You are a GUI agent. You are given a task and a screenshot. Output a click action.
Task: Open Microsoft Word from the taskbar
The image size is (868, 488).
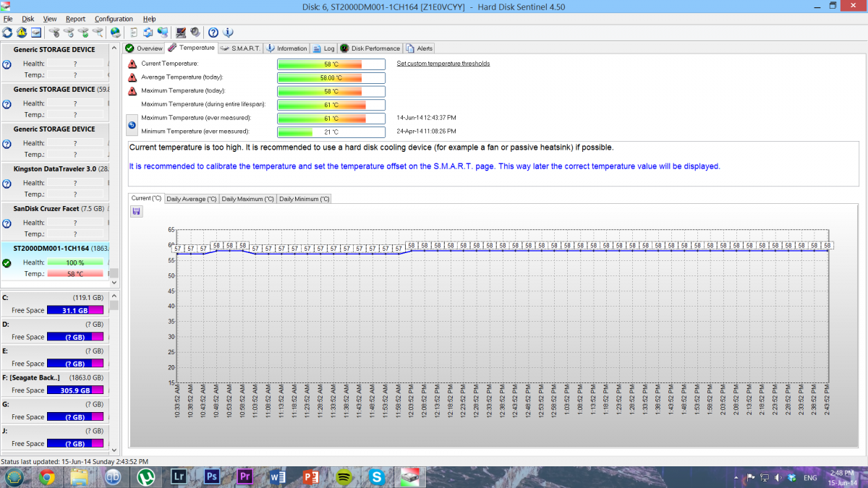coord(278,477)
